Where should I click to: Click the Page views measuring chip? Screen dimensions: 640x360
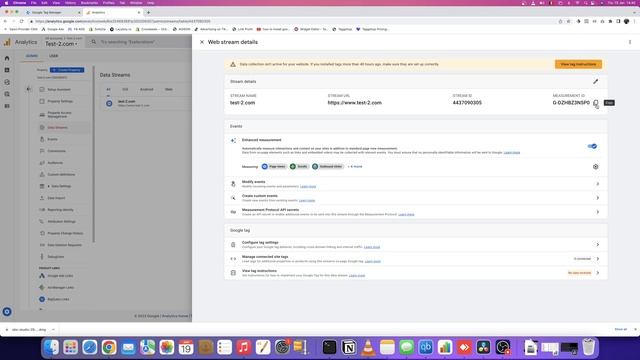pyautogui.click(x=274, y=167)
